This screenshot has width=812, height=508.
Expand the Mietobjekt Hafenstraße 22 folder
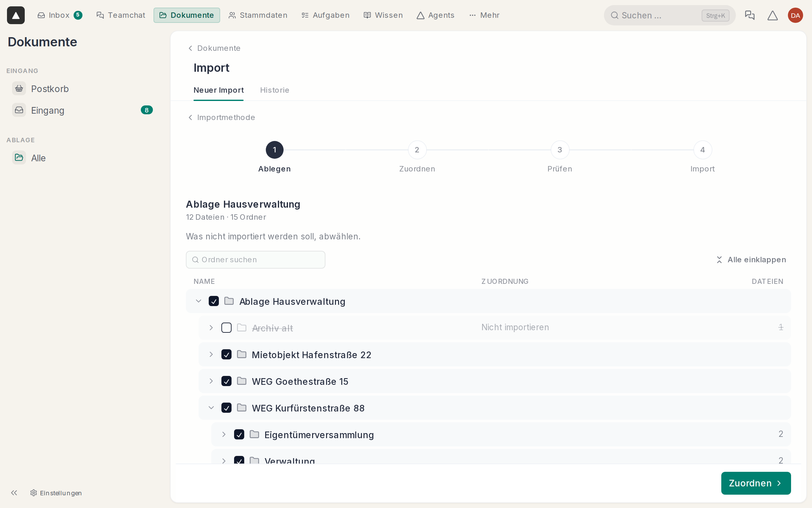tap(211, 354)
